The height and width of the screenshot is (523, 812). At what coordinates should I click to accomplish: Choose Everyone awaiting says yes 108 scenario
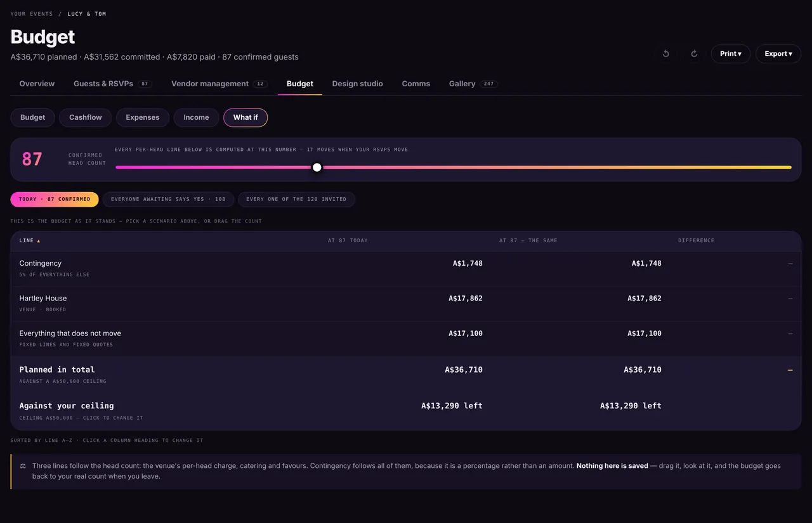point(168,199)
